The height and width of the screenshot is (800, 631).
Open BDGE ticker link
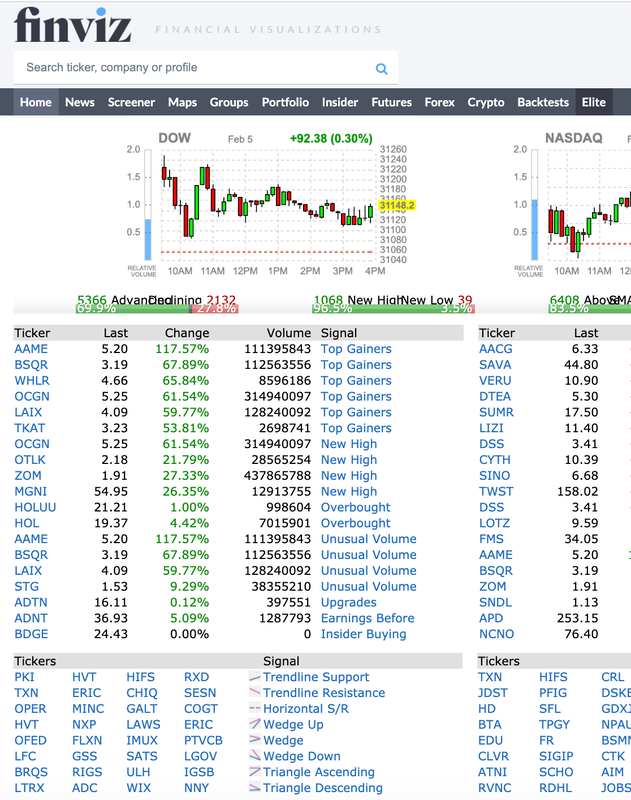click(31, 634)
